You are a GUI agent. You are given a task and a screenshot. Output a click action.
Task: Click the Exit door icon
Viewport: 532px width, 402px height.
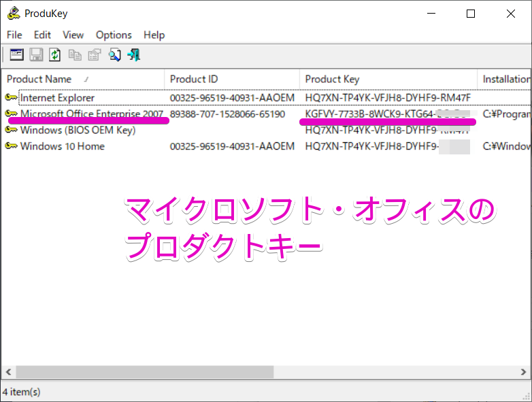[x=133, y=54]
